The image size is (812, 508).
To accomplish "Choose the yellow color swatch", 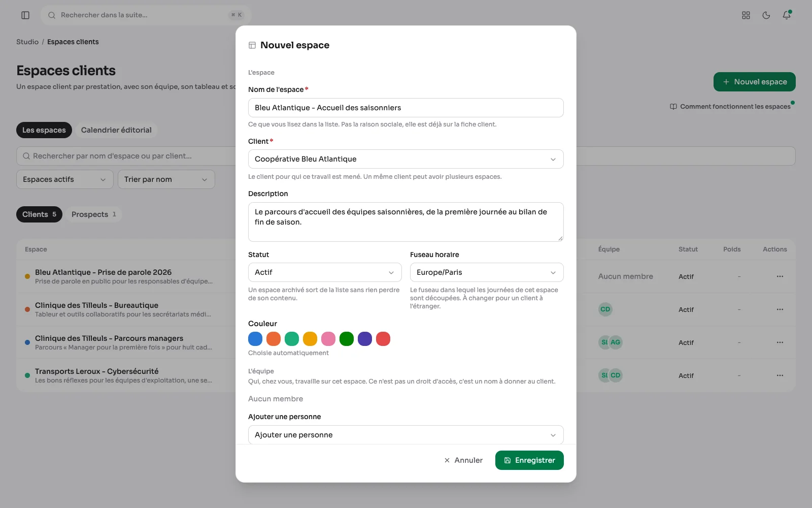I will tap(310, 339).
